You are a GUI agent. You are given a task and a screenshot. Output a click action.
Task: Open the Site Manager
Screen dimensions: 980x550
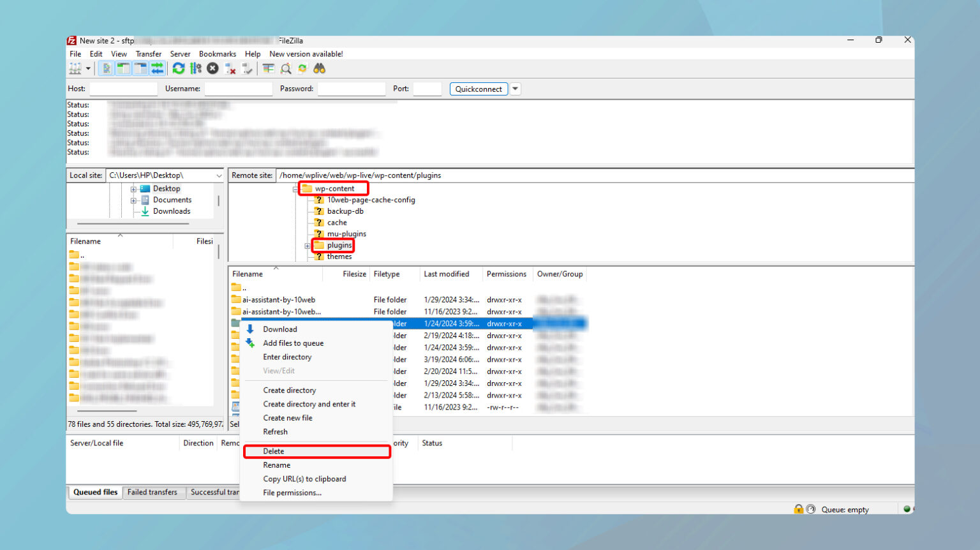[76, 68]
